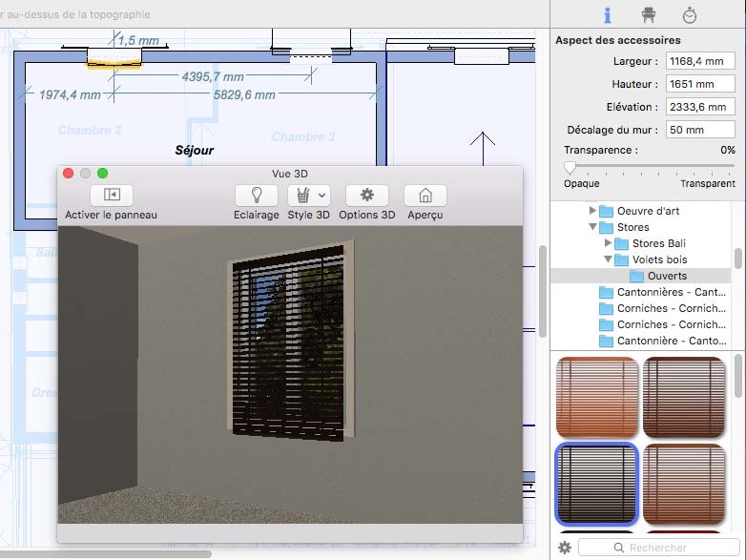Collapse the Stores folder
746x560 pixels.
(593, 228)
